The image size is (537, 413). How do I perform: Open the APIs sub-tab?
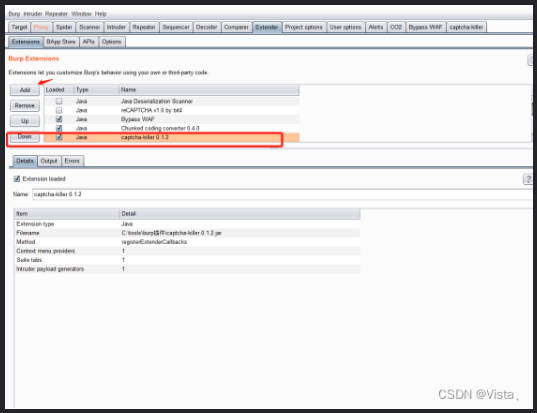88,42
